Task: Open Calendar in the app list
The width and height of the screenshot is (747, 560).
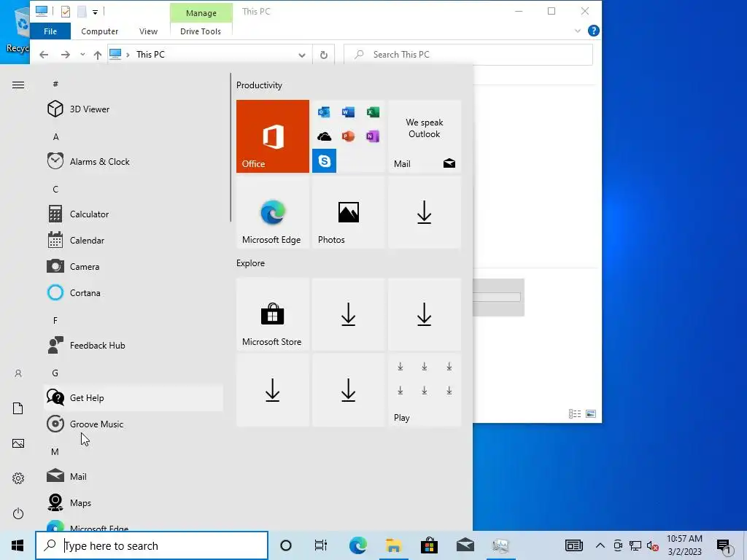Action: tap(133, 241)
